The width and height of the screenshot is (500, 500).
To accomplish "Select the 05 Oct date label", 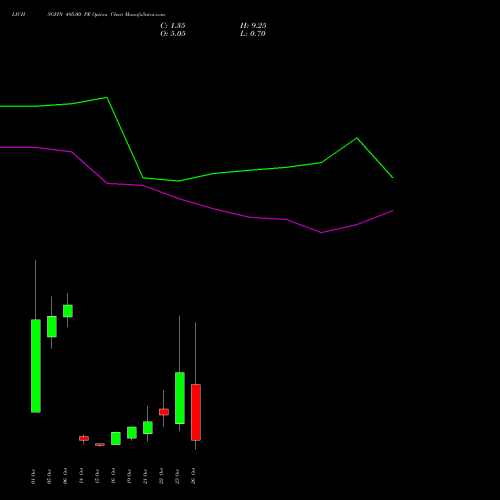I will pos(49,476).
